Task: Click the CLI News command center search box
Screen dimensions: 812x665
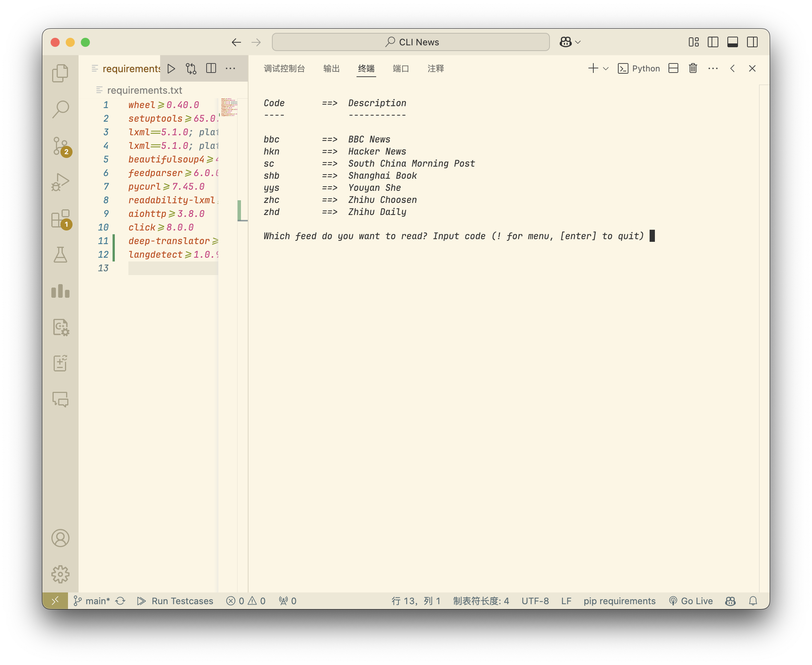Action: click(x=411, y=42)
